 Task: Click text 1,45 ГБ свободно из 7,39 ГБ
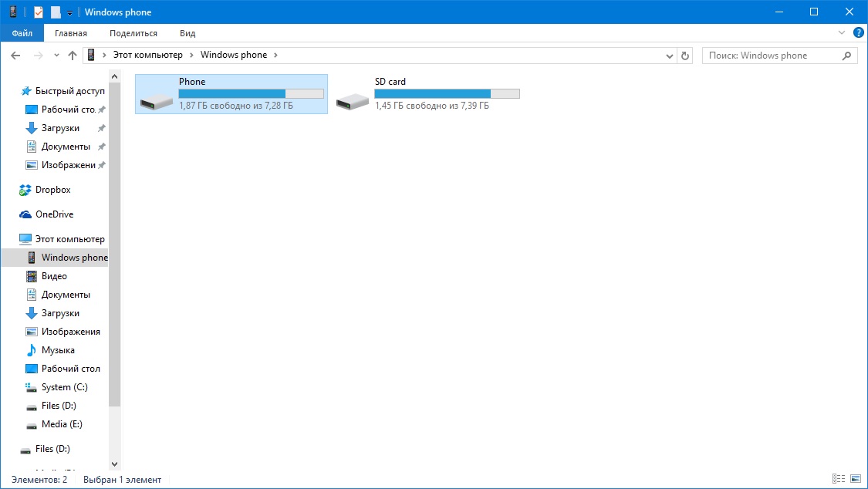pos(432,105)
